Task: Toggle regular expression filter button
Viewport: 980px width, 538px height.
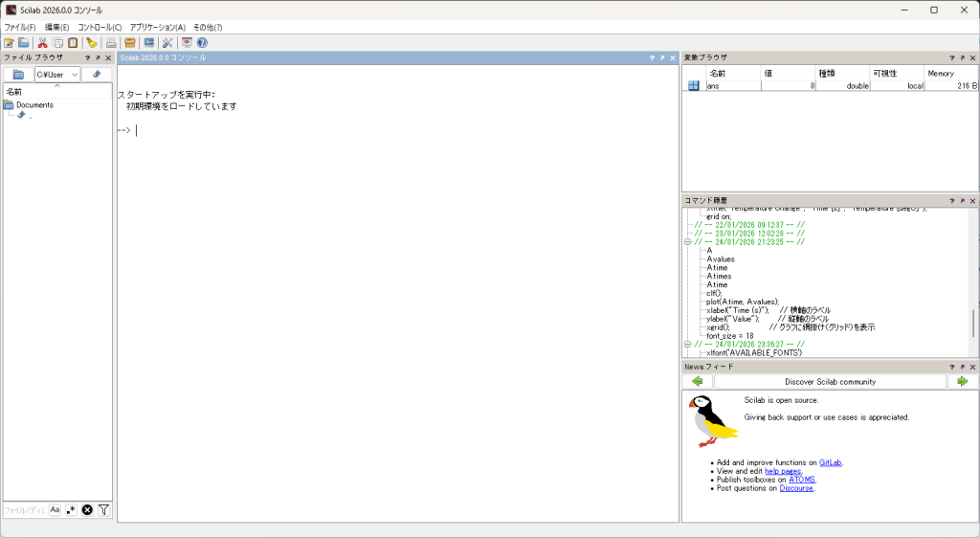Action: click(71, 510)
